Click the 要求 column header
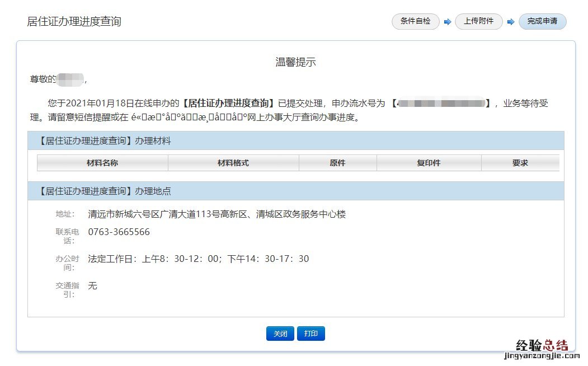 pos(520,163)
